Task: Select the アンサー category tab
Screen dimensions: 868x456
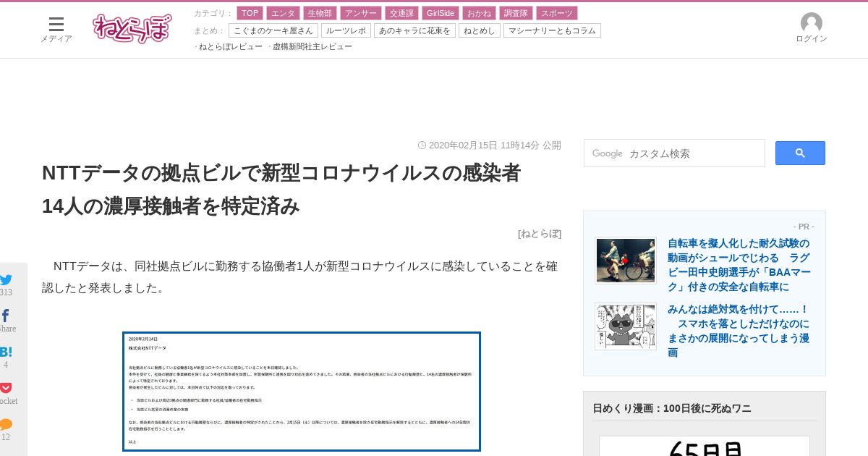Action: pyautogui.click(x=361, y=13)
